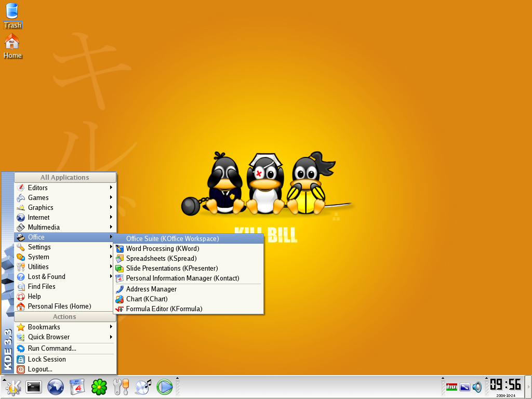Open Address Manager from Office submenu
The width and height of the screenshot is (532, 399).
tap(188, 289)
